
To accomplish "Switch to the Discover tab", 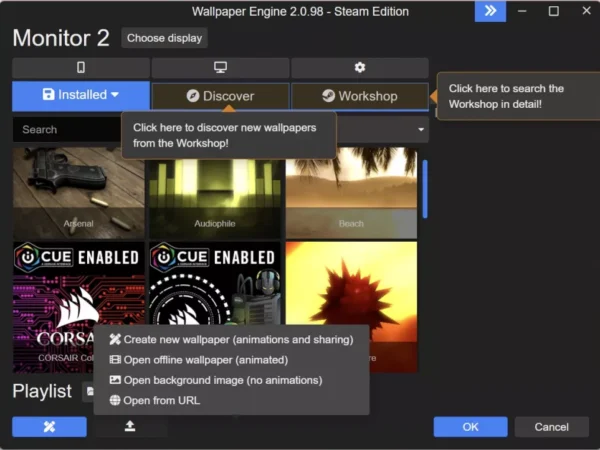I will point(220,96).
